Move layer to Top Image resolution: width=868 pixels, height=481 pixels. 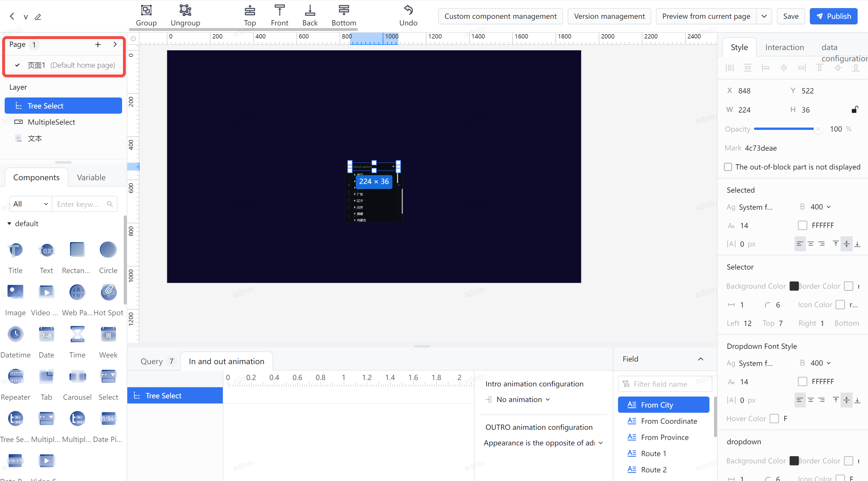(x=250, y=15)
